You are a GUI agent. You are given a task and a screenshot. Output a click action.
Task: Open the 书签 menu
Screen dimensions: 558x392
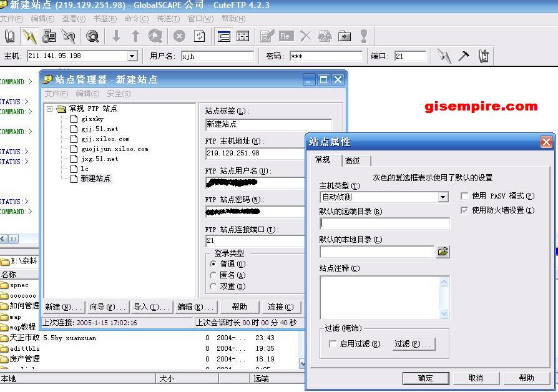tap(105, 19)
